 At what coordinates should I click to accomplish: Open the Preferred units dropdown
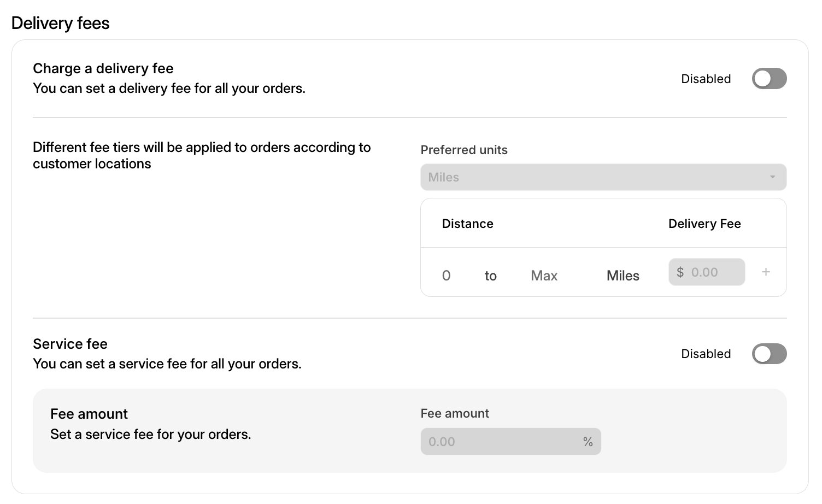point(603,177)
